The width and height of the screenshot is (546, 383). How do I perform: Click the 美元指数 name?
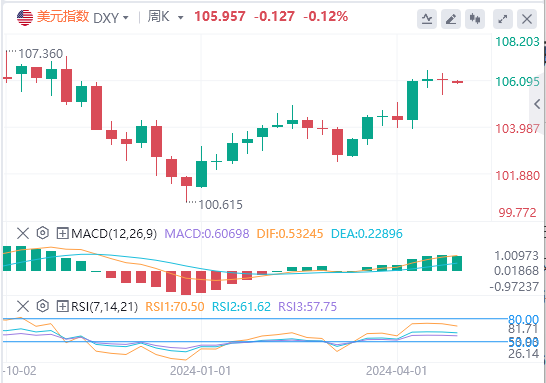coord(63,17)
